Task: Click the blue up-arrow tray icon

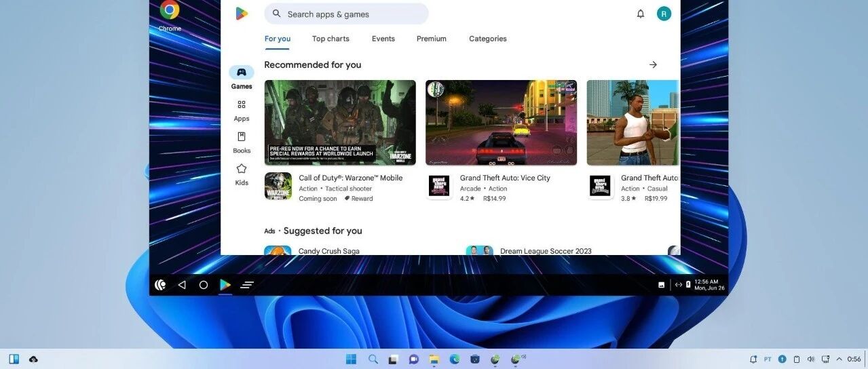Action: (782, 359)
